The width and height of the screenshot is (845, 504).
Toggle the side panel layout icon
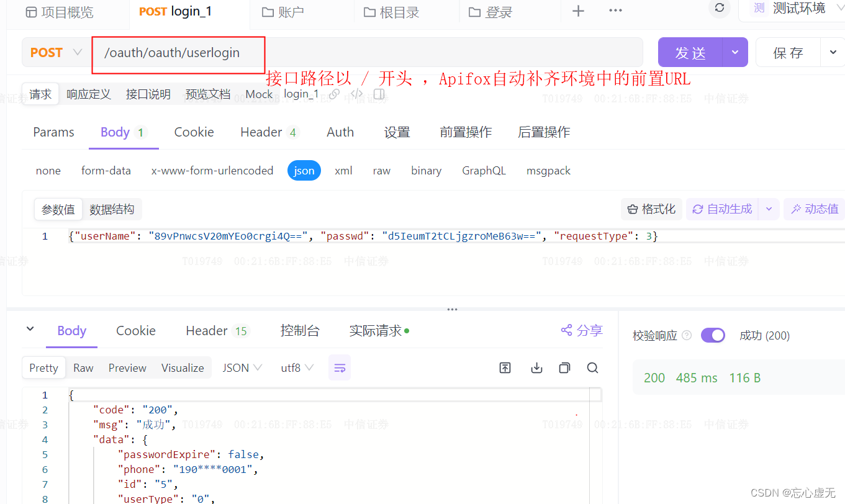(x=379, y=94)
